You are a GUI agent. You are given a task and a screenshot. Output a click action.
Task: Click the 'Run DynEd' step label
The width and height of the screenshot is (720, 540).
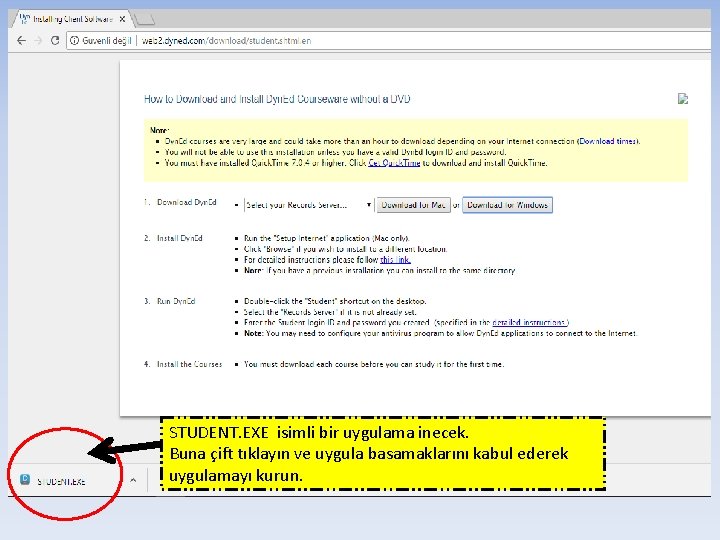176,301
